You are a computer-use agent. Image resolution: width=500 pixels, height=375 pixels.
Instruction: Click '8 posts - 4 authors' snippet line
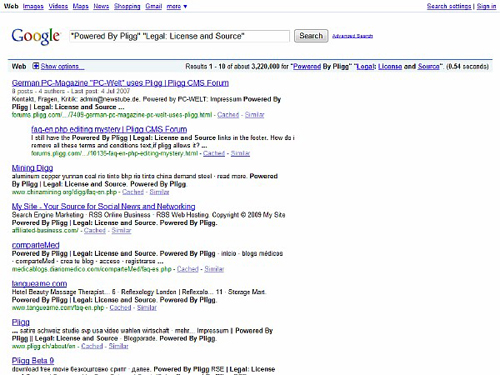pos(71,91)
